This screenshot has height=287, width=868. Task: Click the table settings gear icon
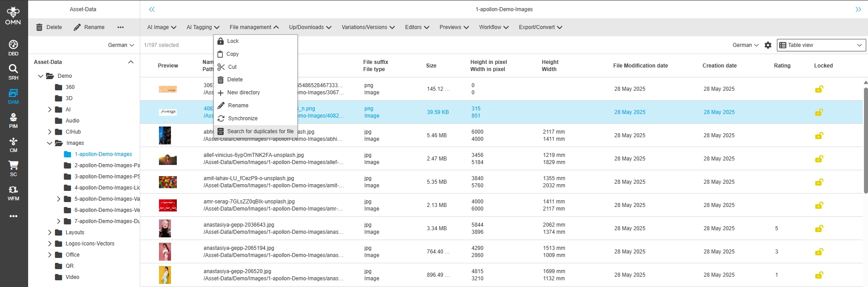(768, 45)
